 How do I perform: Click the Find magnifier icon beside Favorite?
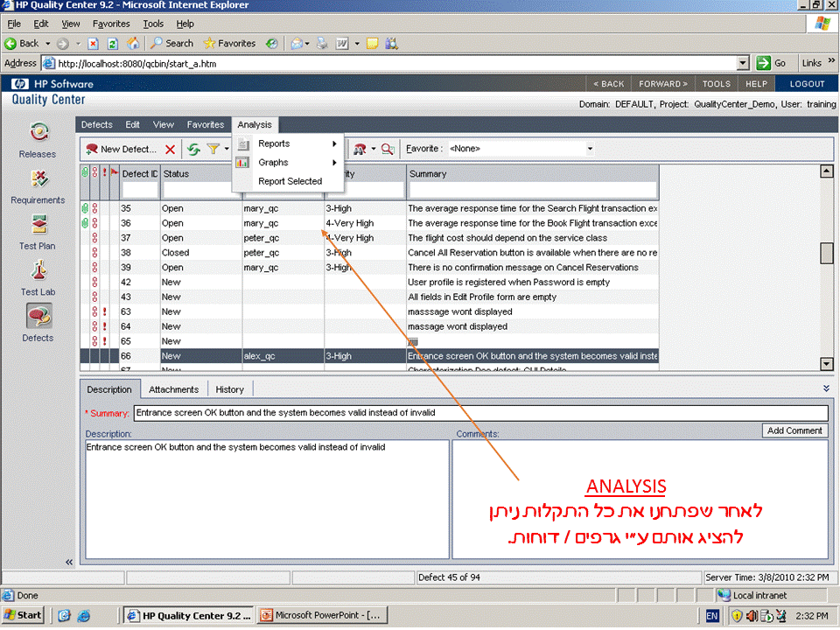click(388, 149)
